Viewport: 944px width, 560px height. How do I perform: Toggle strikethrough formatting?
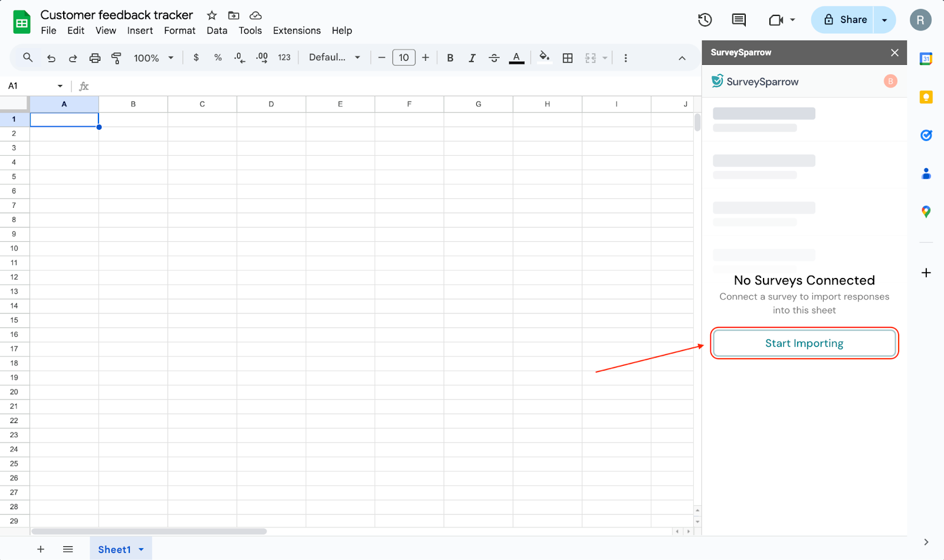[494, 58]
